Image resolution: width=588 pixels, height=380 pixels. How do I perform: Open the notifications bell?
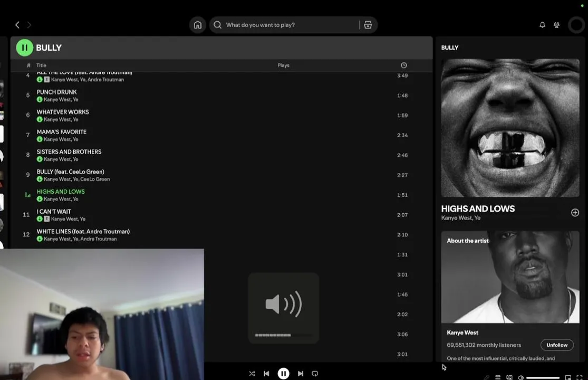[x=542, y=25]
